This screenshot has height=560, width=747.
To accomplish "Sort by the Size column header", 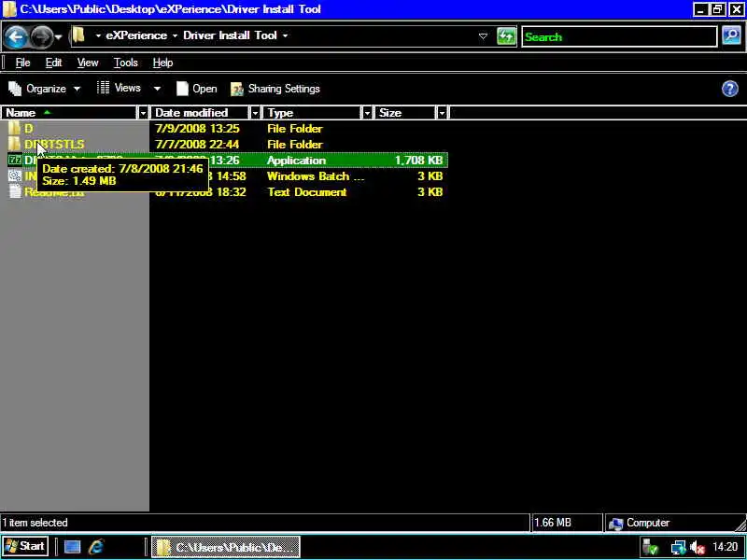I will coord(406,113).
